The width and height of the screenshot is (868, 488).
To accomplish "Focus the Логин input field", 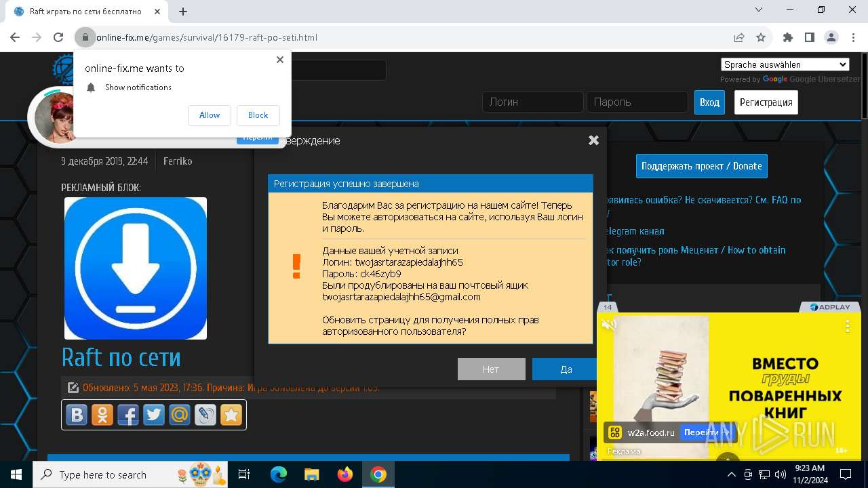I will click(532, 102).
